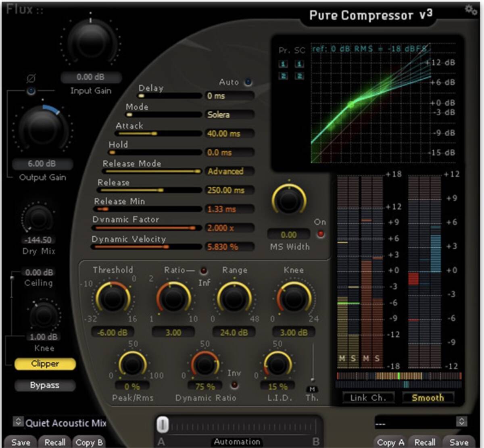484x448 pixels.
Task: Toggle SC channel 2 box
Action: pyautogui.click(x=299, y=76)
